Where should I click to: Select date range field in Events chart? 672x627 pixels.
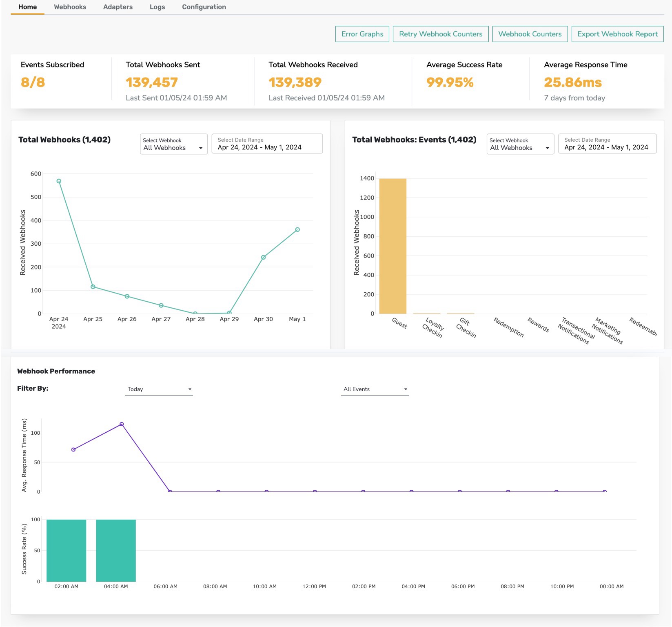click(608, 144)
